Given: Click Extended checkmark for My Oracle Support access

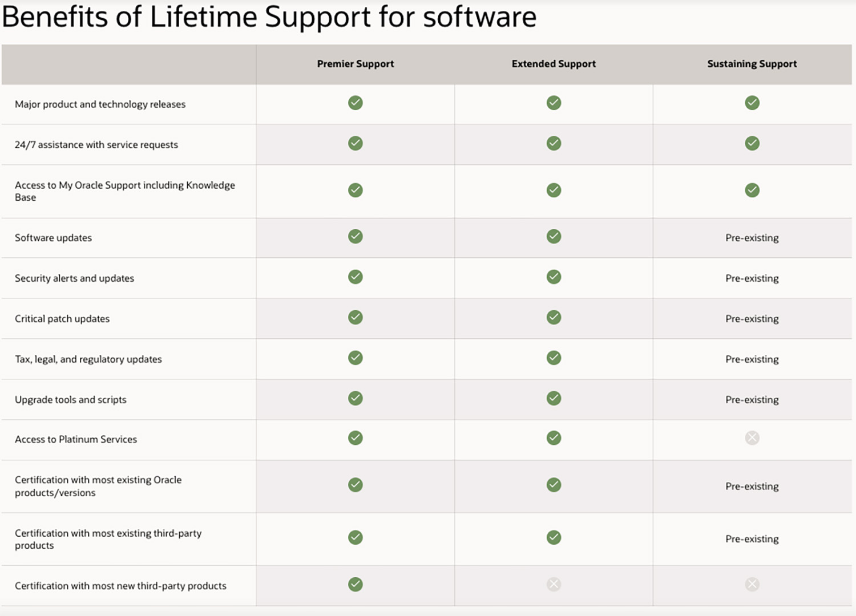Looking at the screenshot, I should tap(554, 190).
